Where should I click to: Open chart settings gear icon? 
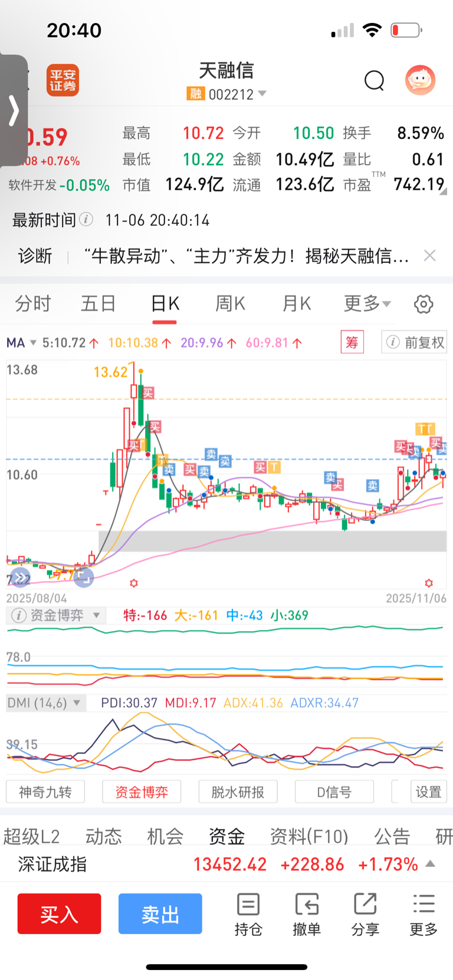pyautogui.click(x=424, y=304)
